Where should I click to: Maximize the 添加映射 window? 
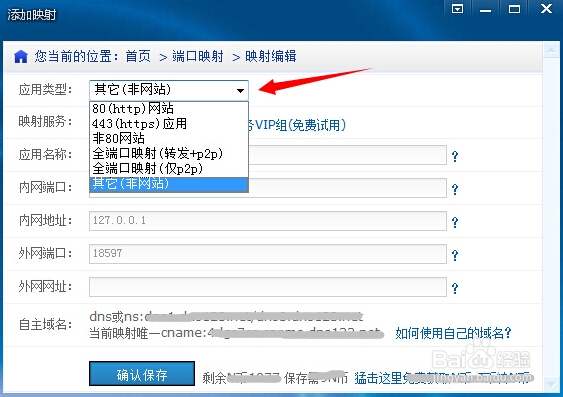514,9
